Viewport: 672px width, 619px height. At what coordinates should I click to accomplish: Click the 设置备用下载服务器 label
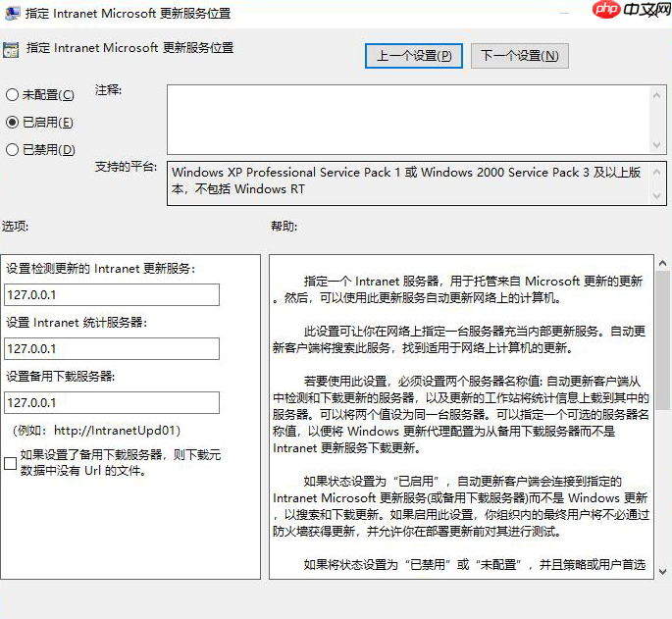(x=61, y=376)
